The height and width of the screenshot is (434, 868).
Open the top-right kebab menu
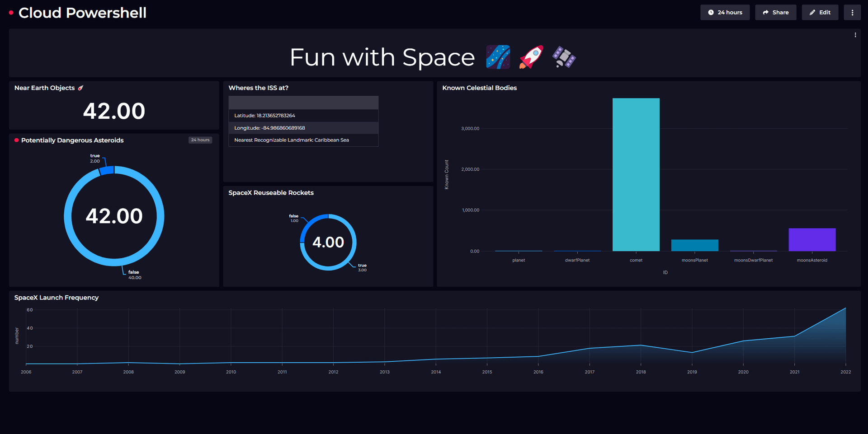[852, 12]
